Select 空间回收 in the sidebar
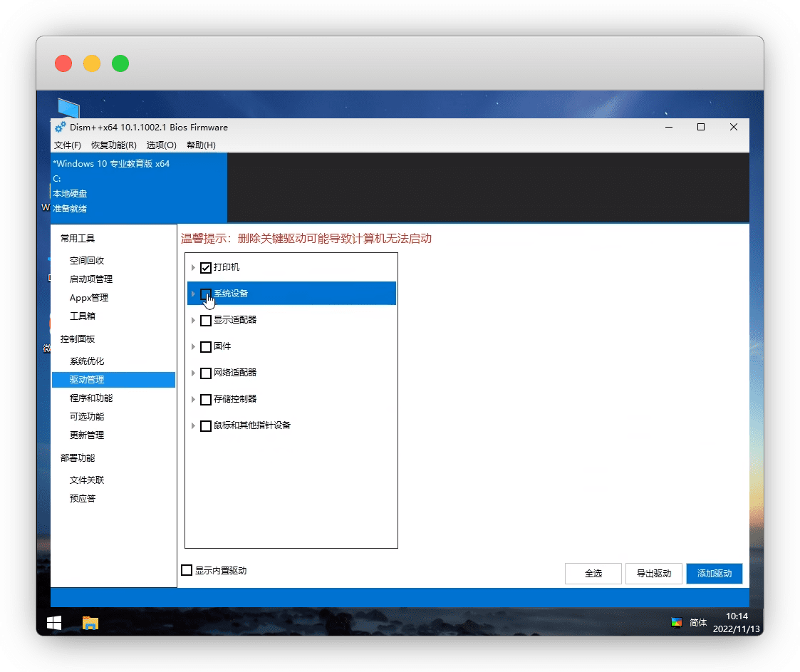Viewport: 800px width, 672px height. (x=87, y=260)
